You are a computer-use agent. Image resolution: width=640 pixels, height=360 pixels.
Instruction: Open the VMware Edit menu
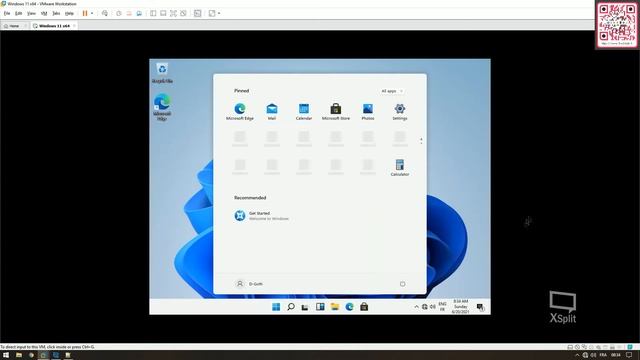click(18, 13)
